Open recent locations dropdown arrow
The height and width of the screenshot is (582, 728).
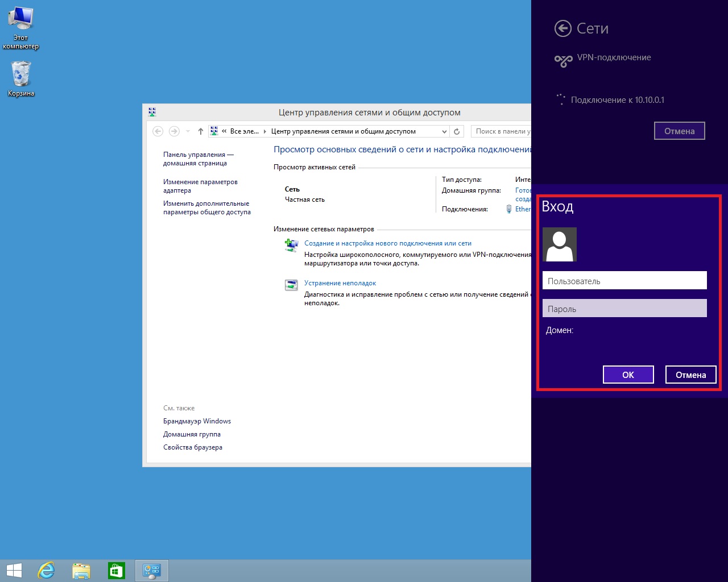(x=188, y=131)
